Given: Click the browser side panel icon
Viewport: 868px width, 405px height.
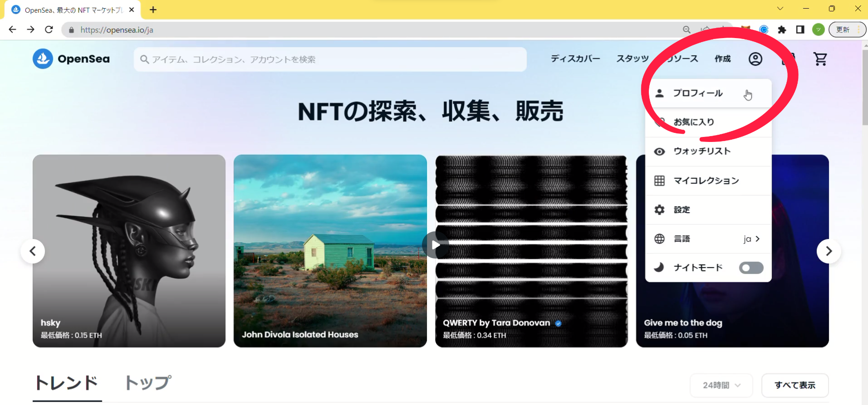Looking at the screenshot, I should 800,30.
